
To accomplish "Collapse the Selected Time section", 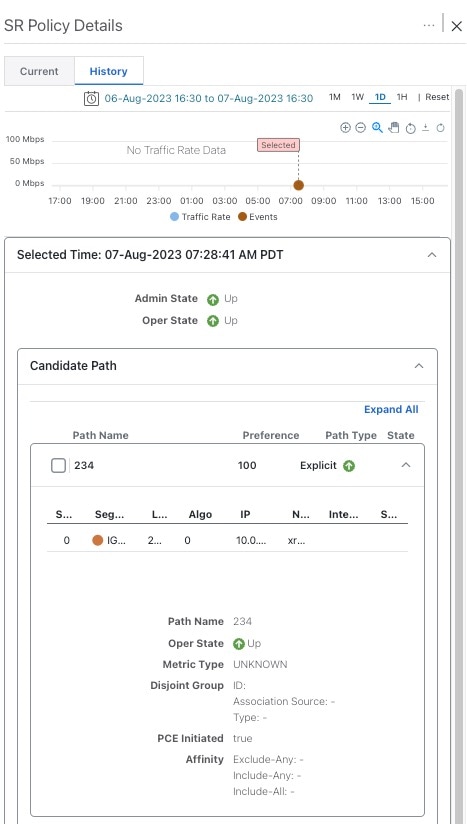I will click(x=432, y=255).
